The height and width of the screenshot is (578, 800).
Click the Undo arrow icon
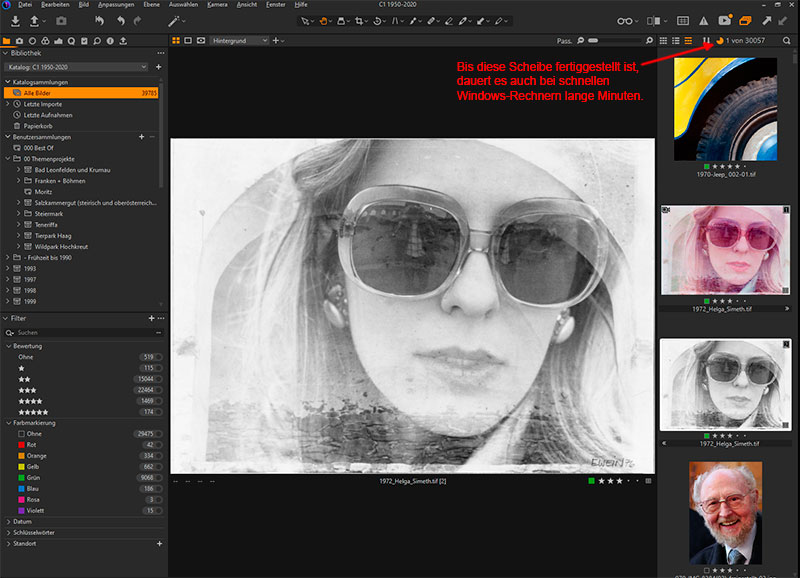click(x=120, y=21)
